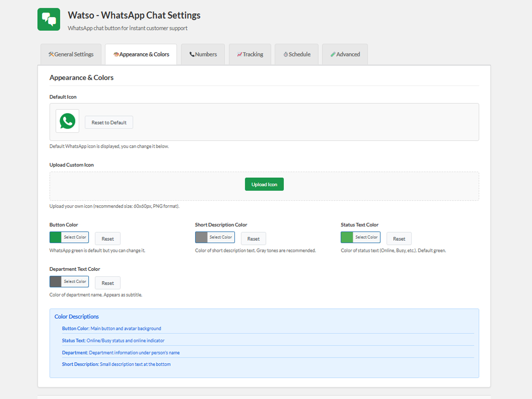Click the Color Descriptions heading
The height and width of the screenshot is (399, 532).
tap(77, 317)
